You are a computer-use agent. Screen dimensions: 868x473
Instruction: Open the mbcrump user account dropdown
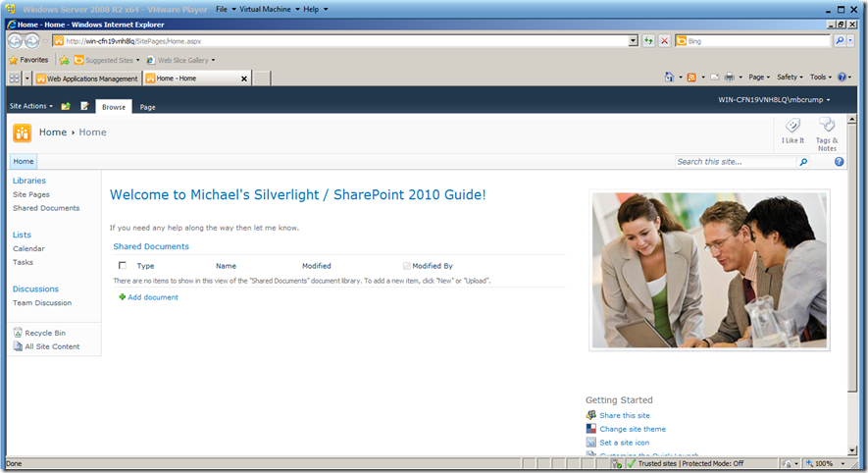[774, 100]
